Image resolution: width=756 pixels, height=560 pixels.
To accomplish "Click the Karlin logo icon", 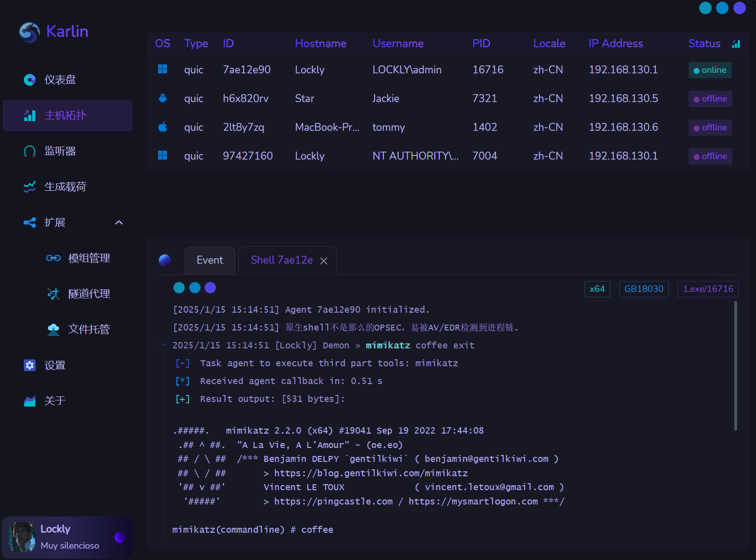I will pos(29,32).
